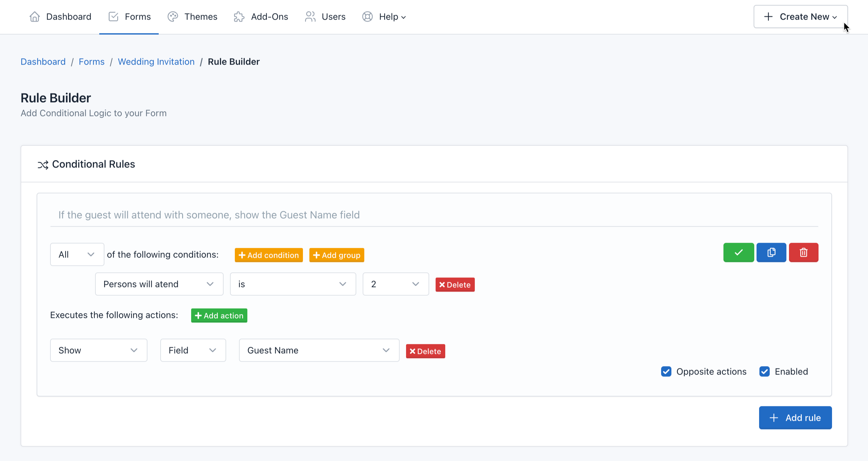Open the All conditions dropdown
The image size is (868, 461).
[x=77, y=254]
